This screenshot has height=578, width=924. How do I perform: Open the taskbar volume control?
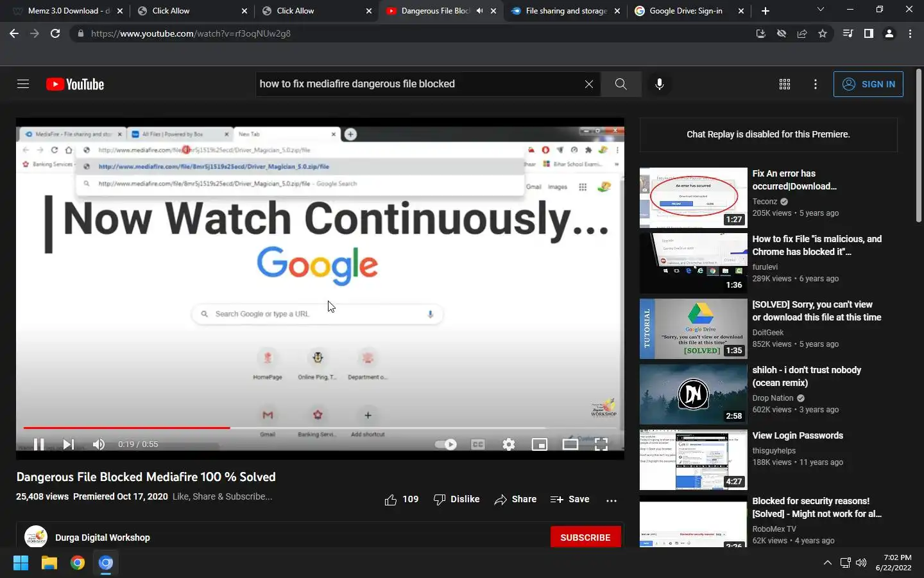(x=861, y=563)
